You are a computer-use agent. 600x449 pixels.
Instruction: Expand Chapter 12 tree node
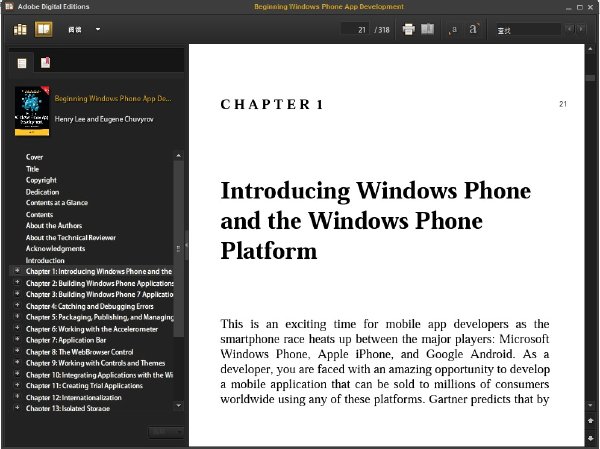17,397
